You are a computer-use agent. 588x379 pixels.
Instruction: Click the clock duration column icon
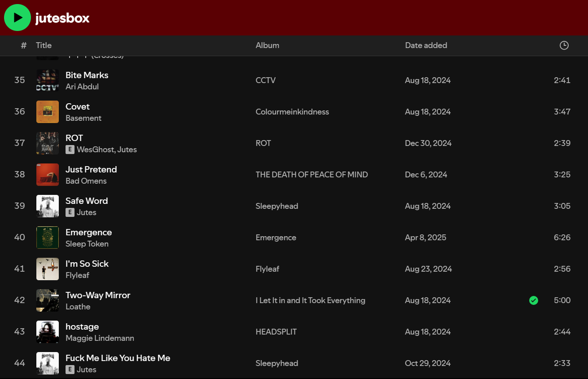pos(564,45)
